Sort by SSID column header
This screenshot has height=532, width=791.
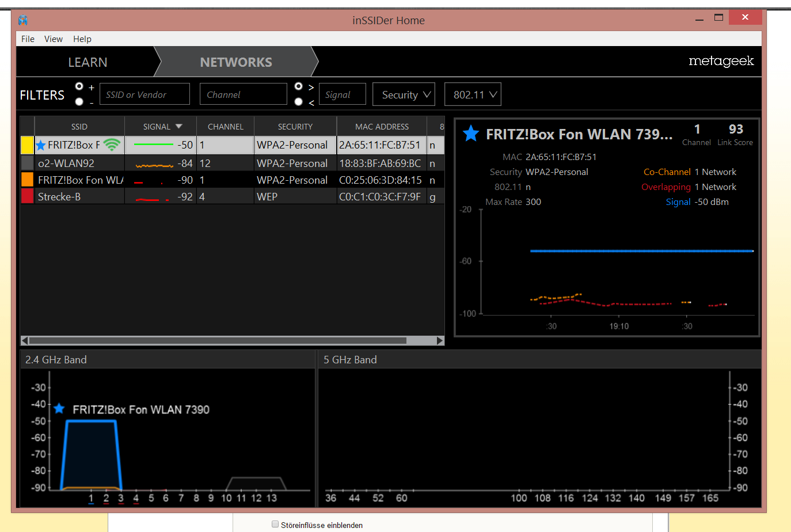pos(79,127)
